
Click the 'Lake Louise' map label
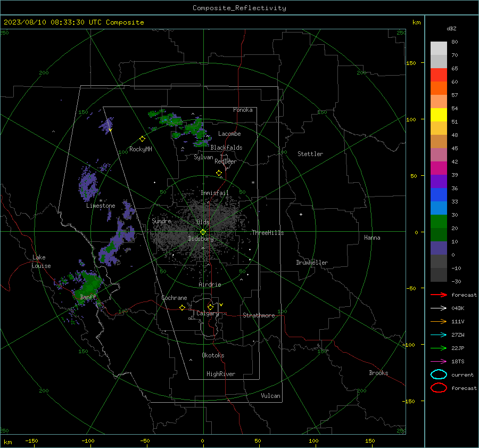coord(42,262)
